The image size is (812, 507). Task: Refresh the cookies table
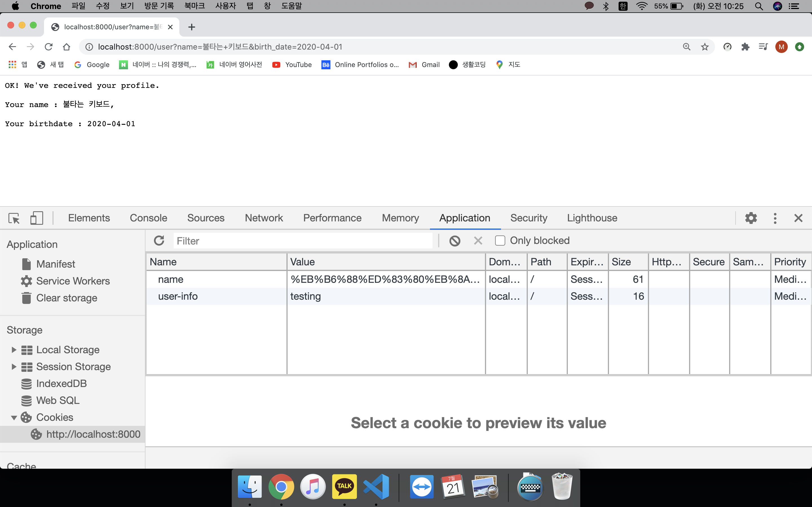coord(159,241)
